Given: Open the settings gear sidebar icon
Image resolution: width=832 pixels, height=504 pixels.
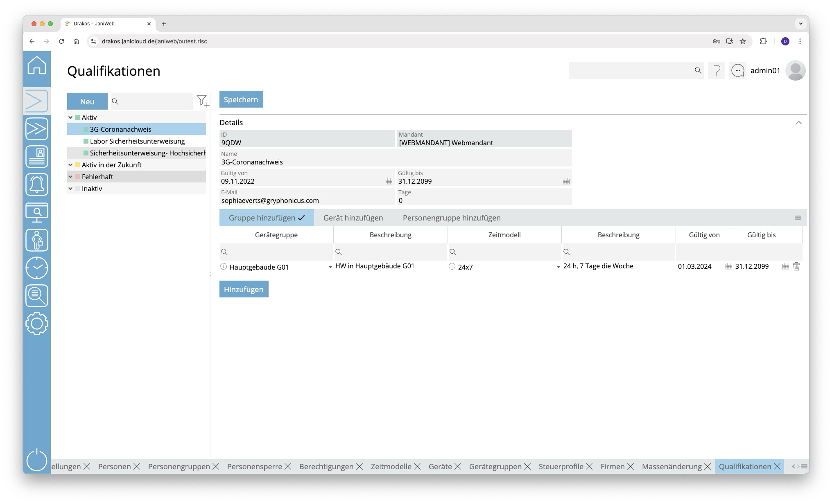Looking at the screenshot, I should pos(37,324).
